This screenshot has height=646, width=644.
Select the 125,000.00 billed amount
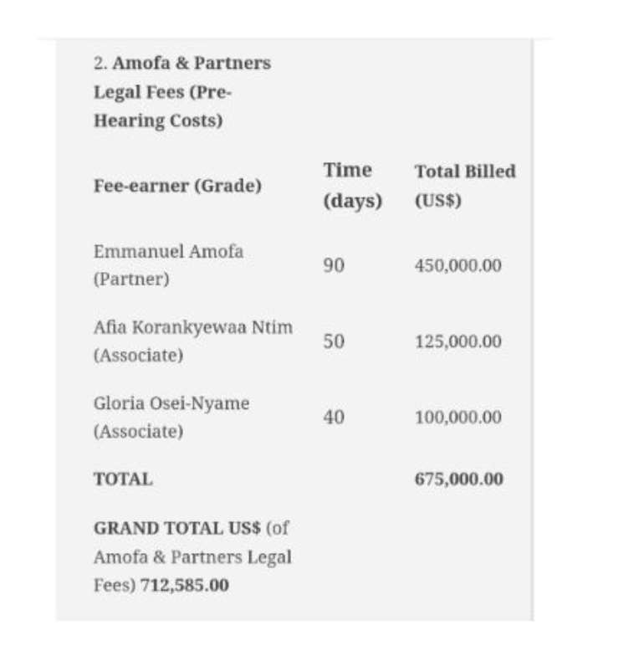457,341
